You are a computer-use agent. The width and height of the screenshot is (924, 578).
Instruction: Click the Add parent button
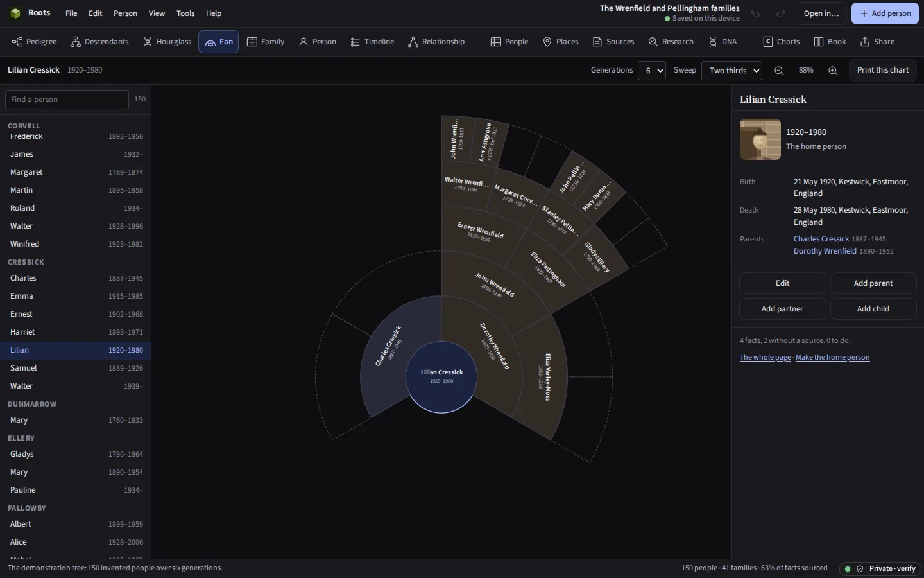[x=873, y=283]
